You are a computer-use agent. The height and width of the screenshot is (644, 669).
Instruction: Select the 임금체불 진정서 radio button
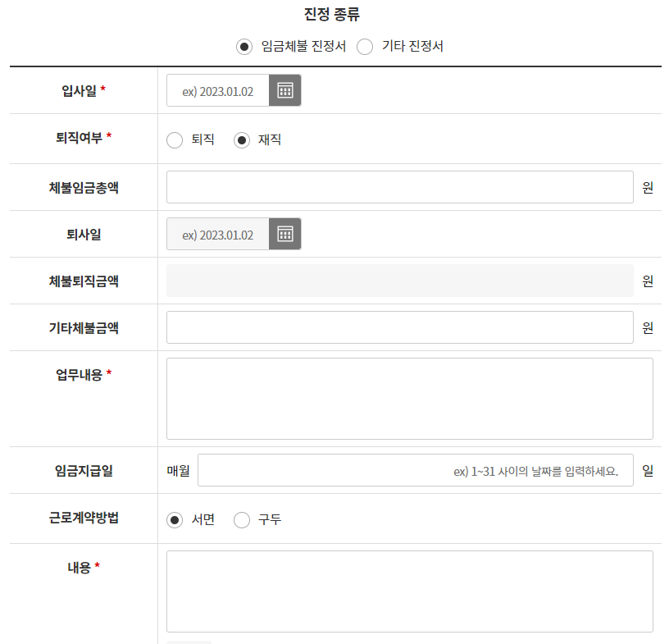click(243, 47)
